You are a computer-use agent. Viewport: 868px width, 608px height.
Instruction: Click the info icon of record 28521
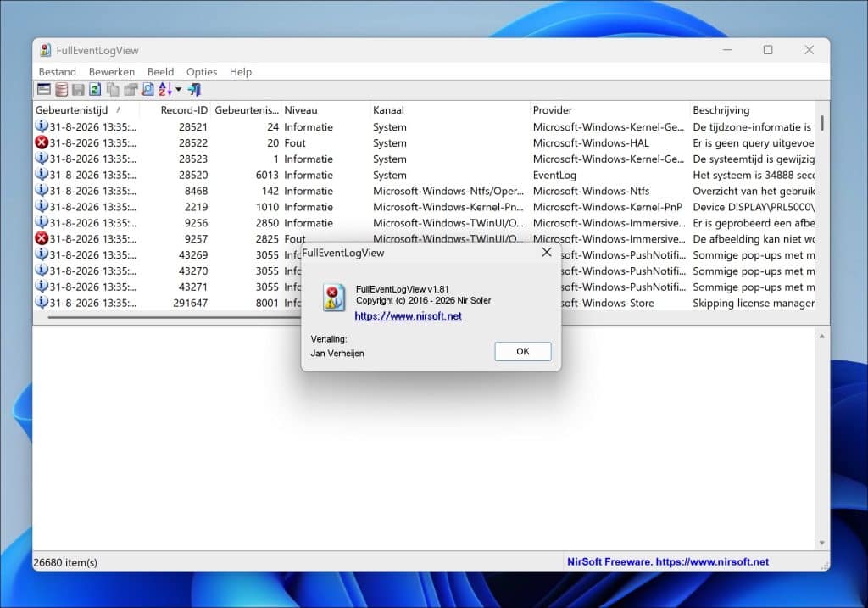pos(42,126)
